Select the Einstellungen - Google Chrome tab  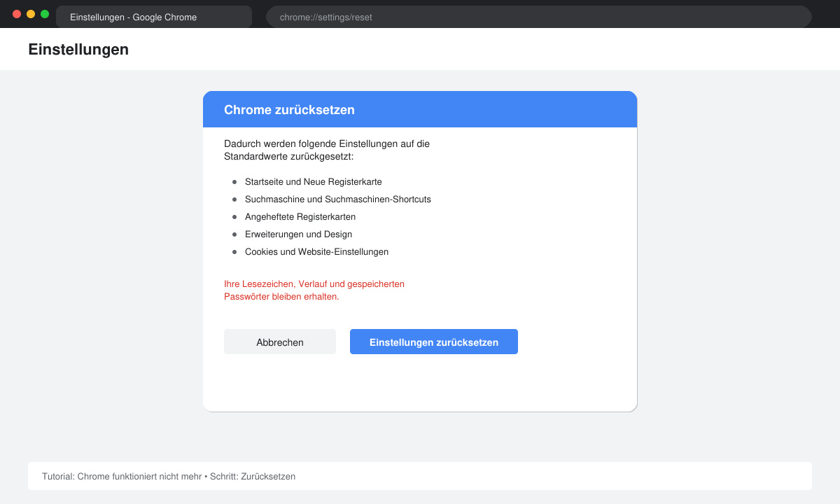point(154,17)
